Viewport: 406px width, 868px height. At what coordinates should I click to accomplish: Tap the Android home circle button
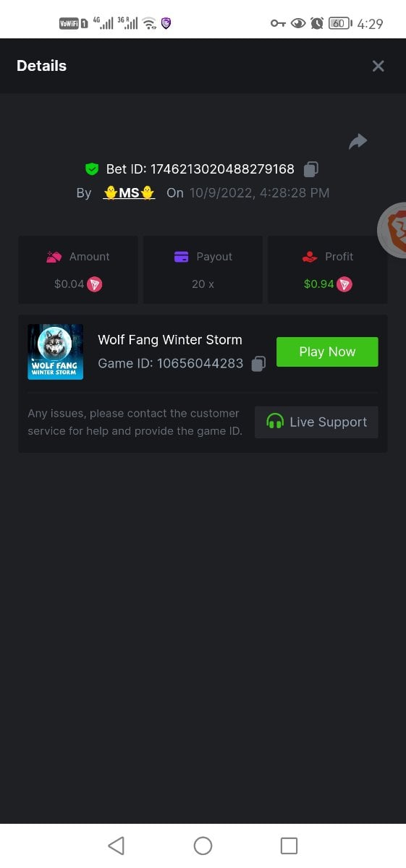click(203, 846)
